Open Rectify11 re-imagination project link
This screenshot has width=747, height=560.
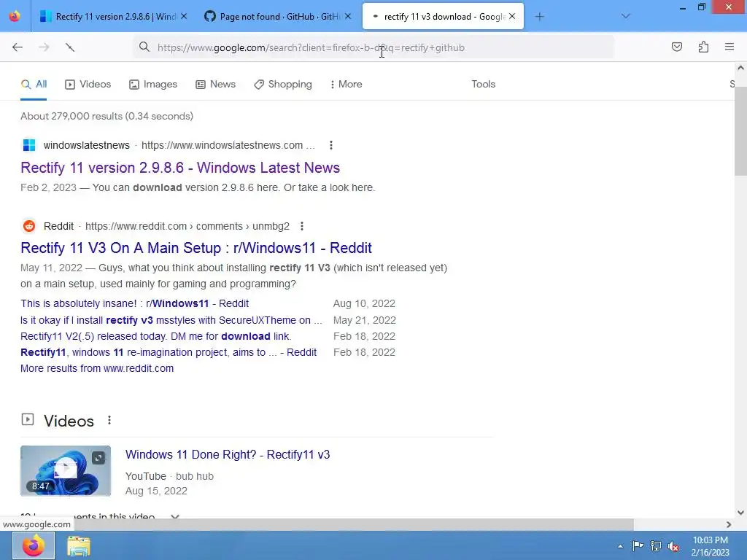(x=169, y=352)
